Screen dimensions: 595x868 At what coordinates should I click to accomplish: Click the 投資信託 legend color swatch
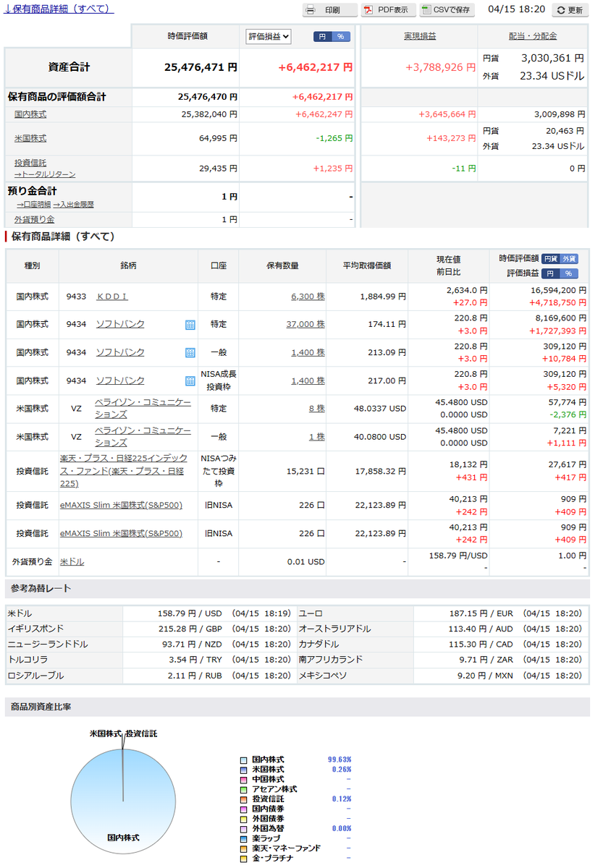click(x=244, y=799)
